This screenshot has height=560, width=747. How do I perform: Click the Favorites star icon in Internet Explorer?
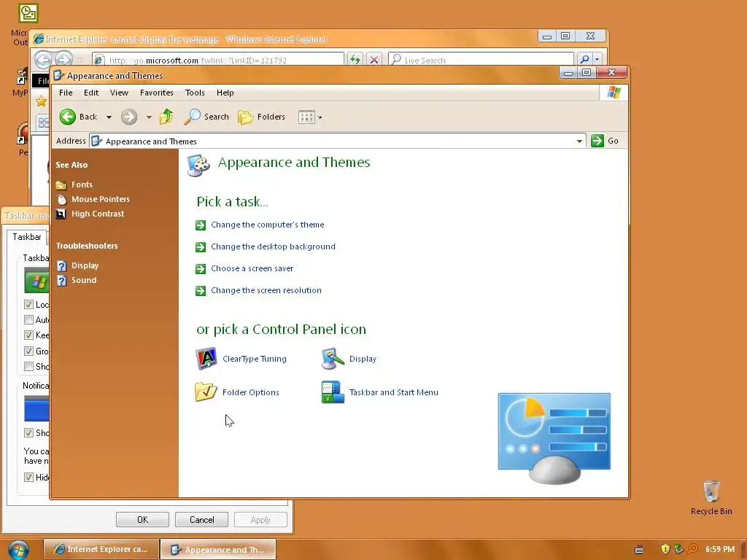click(x=42, y=101)
